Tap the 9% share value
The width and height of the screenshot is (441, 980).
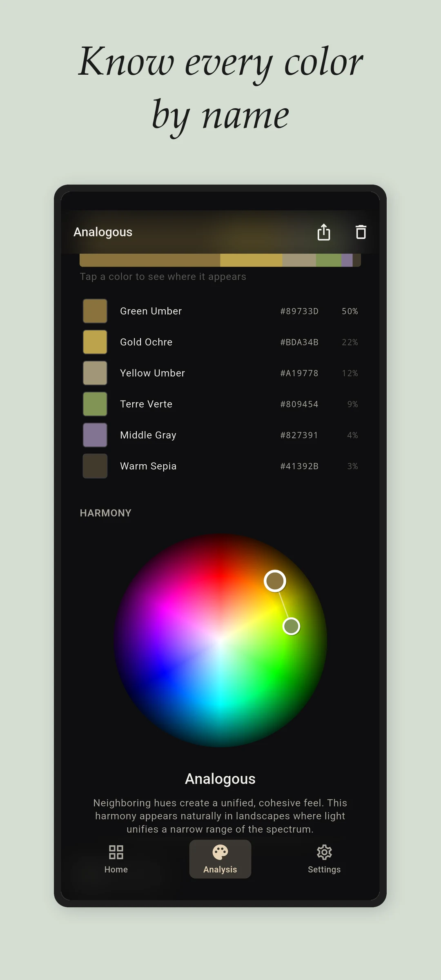pos(353,404)
